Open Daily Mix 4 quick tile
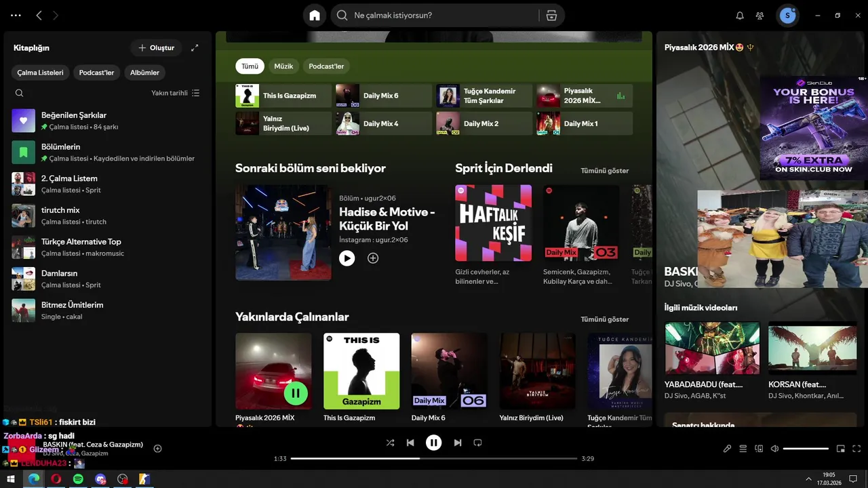The image size is (868, 488). click(384, 123)
